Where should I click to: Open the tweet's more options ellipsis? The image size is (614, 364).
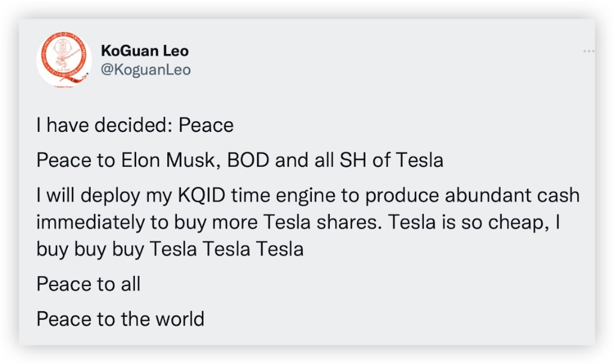(588, 52)
